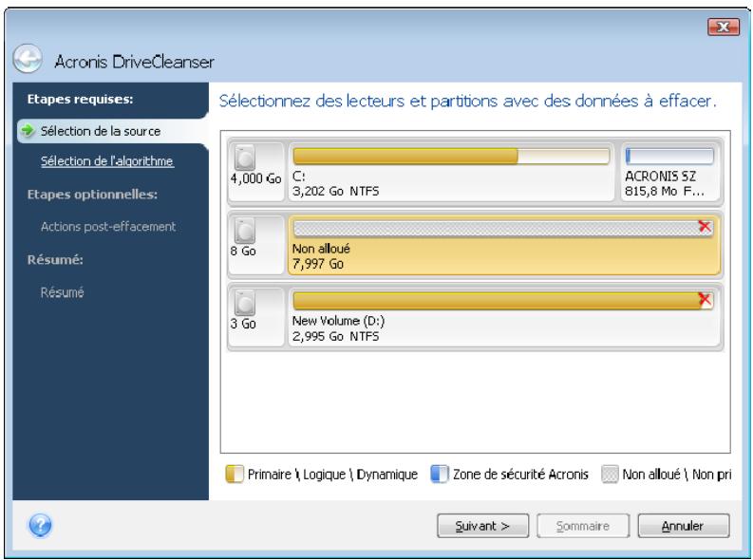The image size is (753, 560).
Task: Click the Zone de sécurité Acronis legend swatch
Action: pyautogui.click(x=439, y=475)
